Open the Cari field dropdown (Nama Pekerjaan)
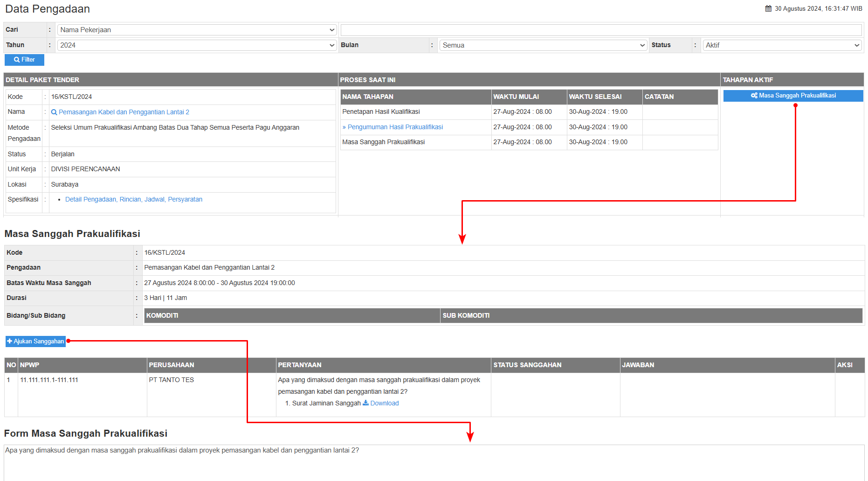 tap(197, 30)
